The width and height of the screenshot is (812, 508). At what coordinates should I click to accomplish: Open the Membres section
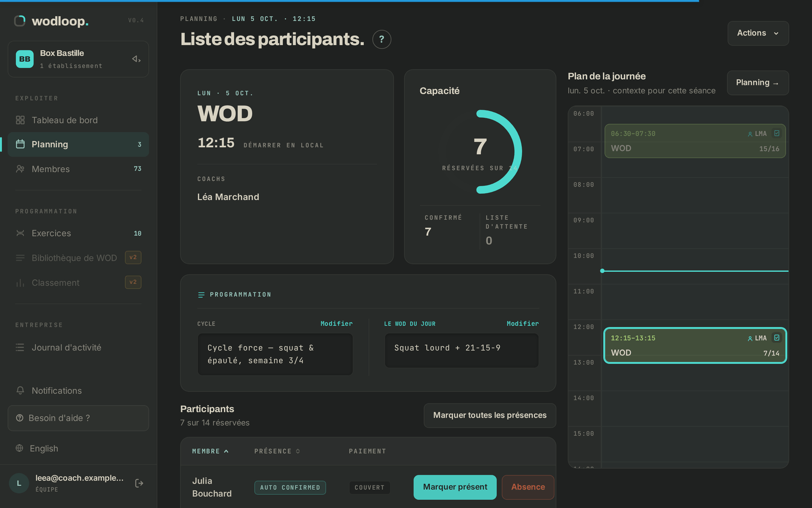pyautogui.click(x=78, y=169)
